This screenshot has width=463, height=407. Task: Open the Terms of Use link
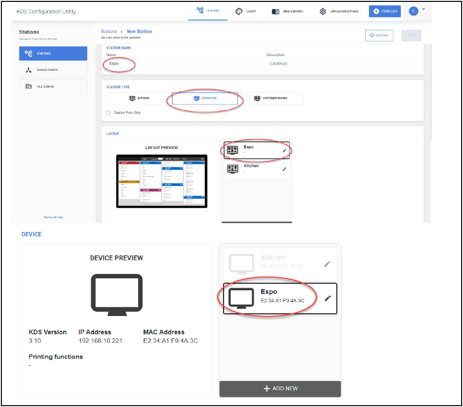(53, 217)
